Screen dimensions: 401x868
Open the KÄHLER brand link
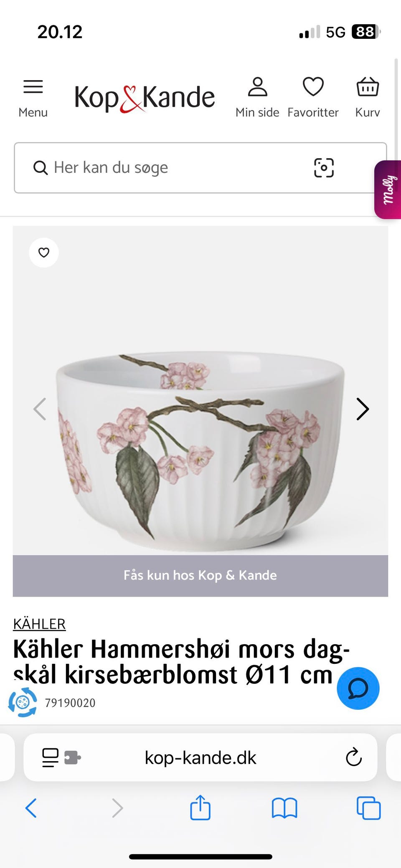coord(39,624)
